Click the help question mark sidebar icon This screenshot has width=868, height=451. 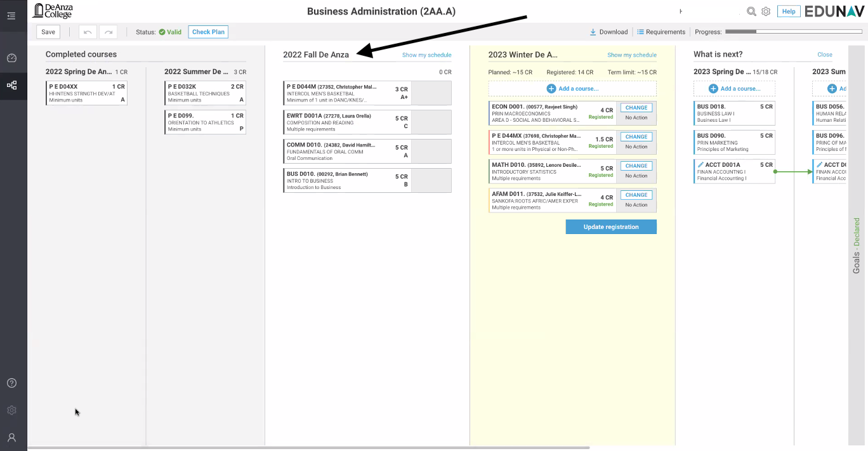click(11, 383)
